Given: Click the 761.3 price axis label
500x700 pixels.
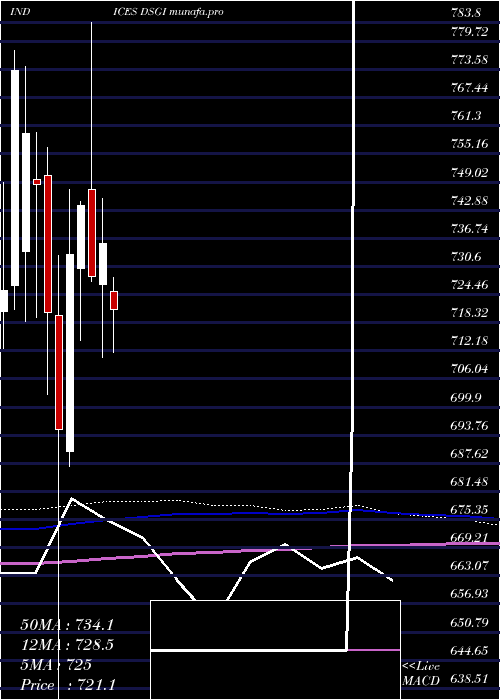Looking at the screenshot, I should 465,116.
